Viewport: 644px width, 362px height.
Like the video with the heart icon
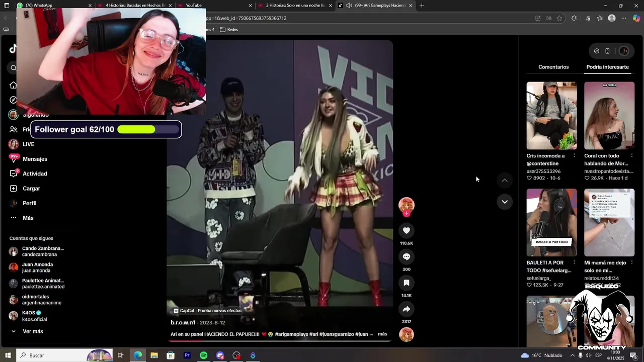[407, 230]
